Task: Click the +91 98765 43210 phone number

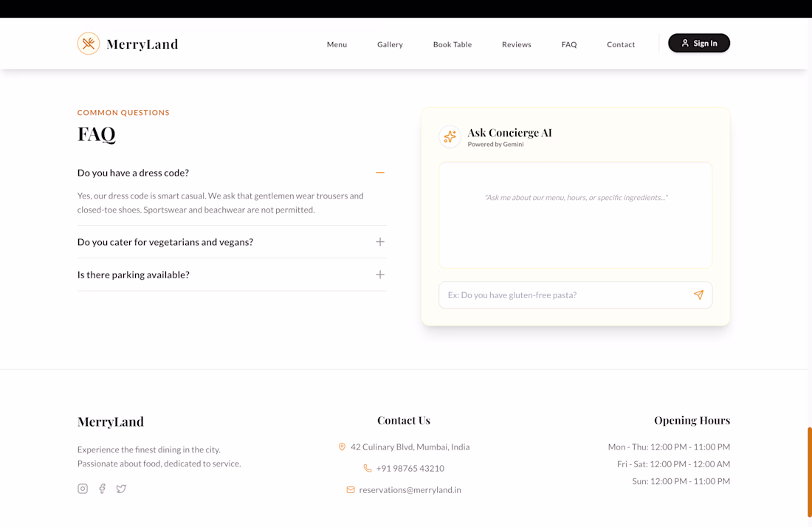Action: pyautogui.click(x=410, y=468)
